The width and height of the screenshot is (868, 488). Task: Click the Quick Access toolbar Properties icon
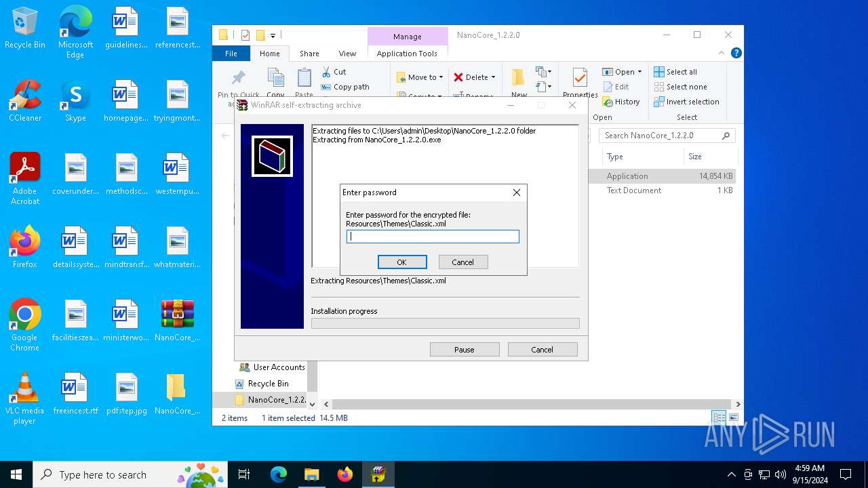[x=245, y=35]
